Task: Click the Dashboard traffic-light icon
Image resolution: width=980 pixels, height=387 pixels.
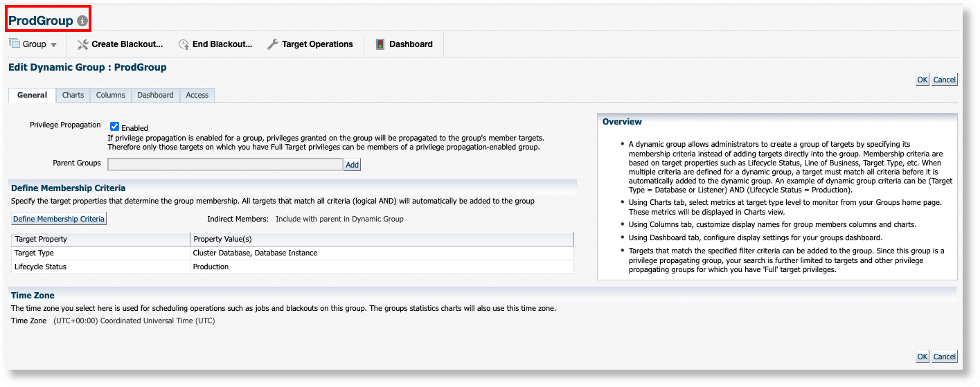Action: (380, 44)
